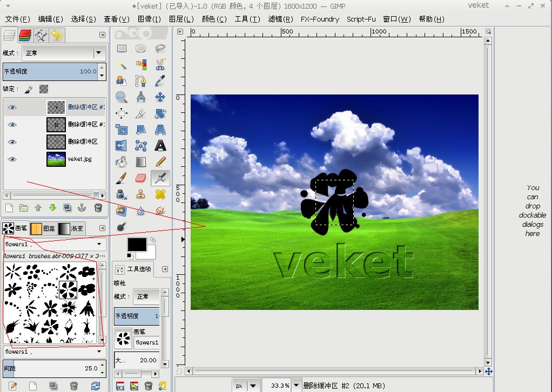Create a new layer
Viewport: 552px width, 392px height.
click(10, 208)
